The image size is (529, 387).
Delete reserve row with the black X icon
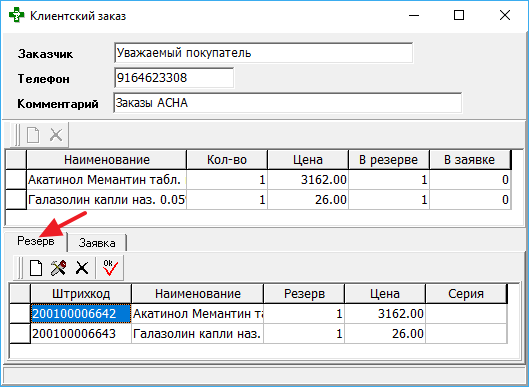pyautogui.click(x=82, y=268)
